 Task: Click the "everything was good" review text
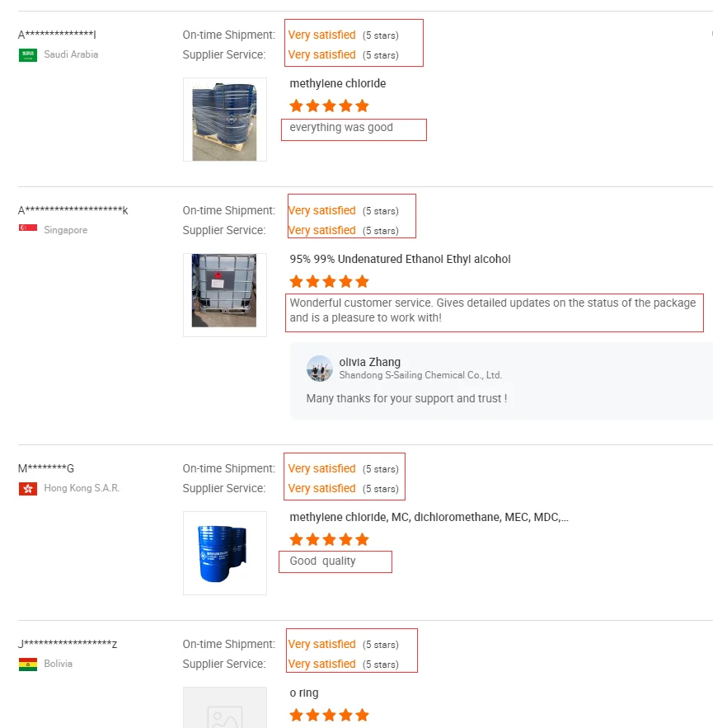[x=341, y=128]
